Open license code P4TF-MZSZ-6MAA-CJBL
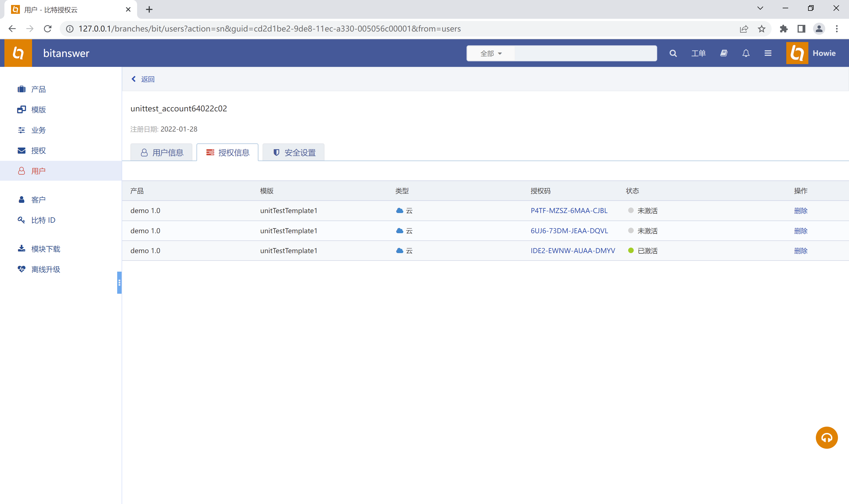 pyautogui.click(x=569, y=211)
